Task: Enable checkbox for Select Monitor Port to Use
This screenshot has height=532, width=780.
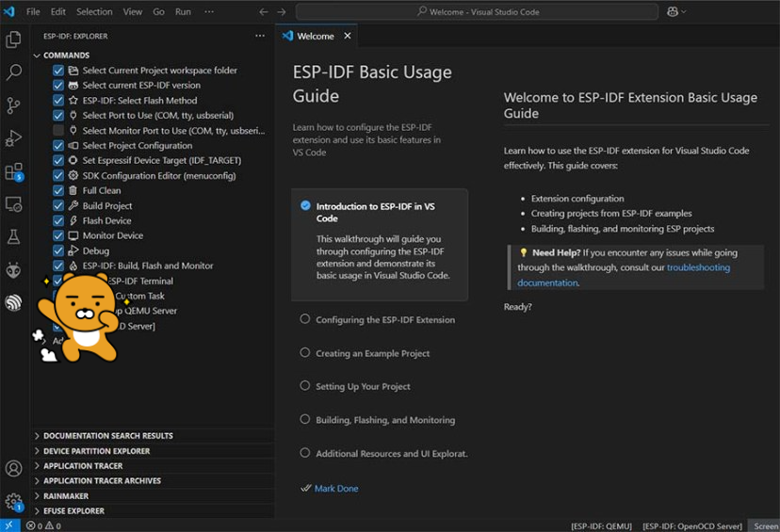Action: 58,130
